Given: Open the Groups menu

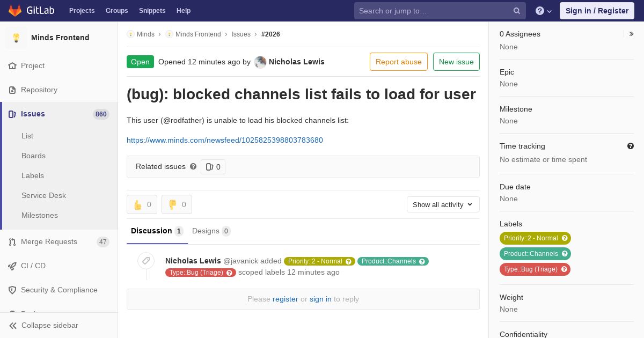Looking at the screenshot, I should click(117, 11).
